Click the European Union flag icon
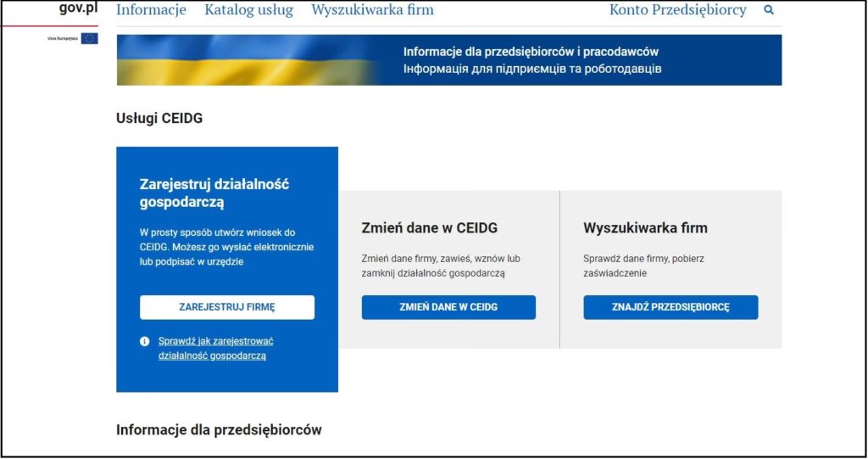 coord(89,38)
